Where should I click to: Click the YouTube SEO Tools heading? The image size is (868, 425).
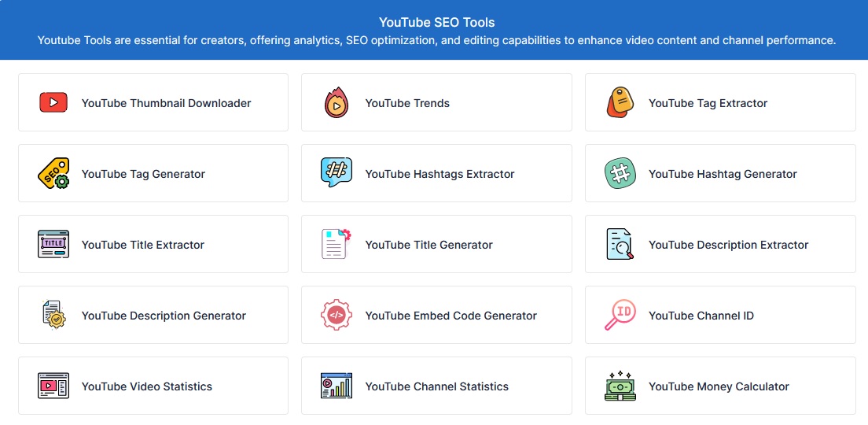(x=437, y=22)
